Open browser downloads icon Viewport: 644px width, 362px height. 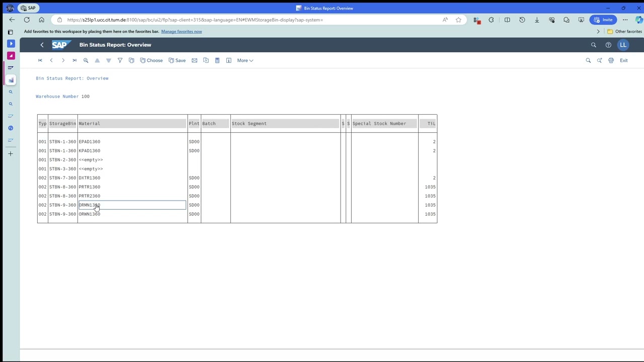click(x=537, y=20)
